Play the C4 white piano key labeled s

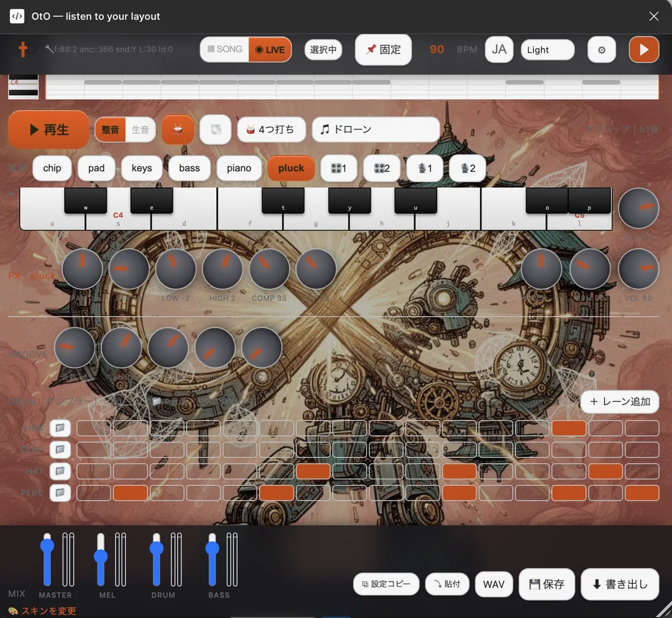point(119,222)
